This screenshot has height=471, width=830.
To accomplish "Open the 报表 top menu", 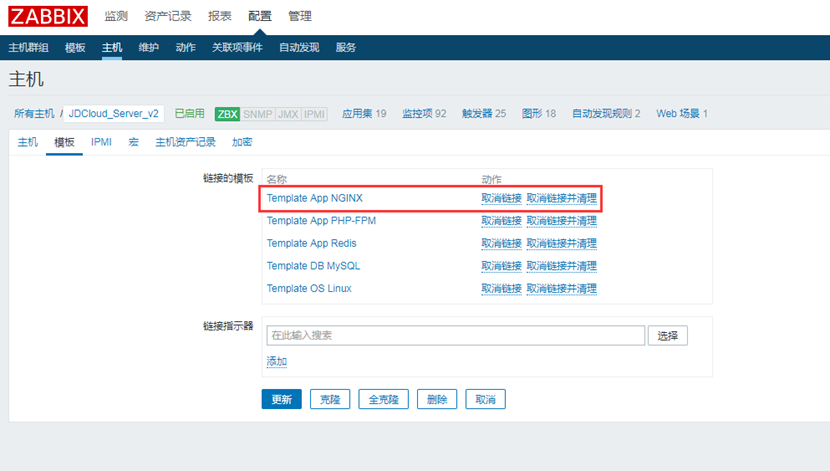I will click(x=220, y=16).
